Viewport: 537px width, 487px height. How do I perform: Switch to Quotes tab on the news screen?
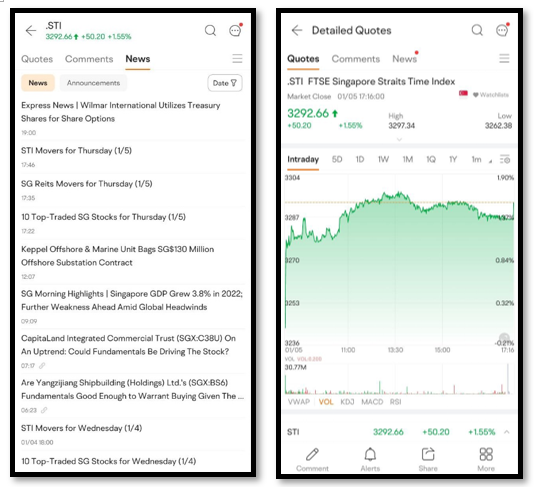(37, 59)
